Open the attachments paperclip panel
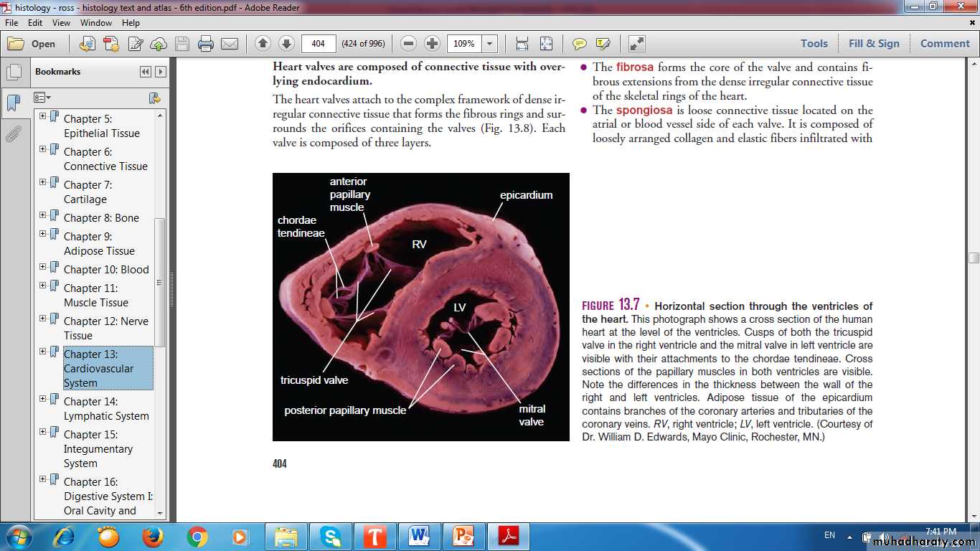 point(14,133)
